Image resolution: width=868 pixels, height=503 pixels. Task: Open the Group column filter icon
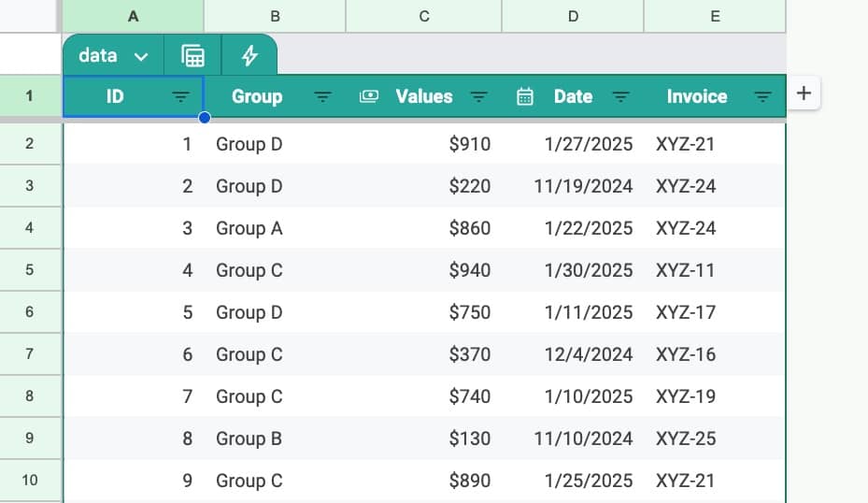coord(322,97)
